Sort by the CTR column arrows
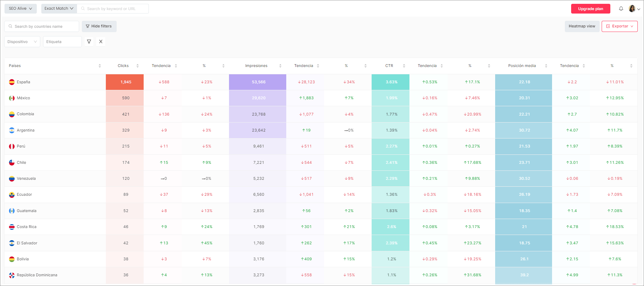 tap(404, 66)
